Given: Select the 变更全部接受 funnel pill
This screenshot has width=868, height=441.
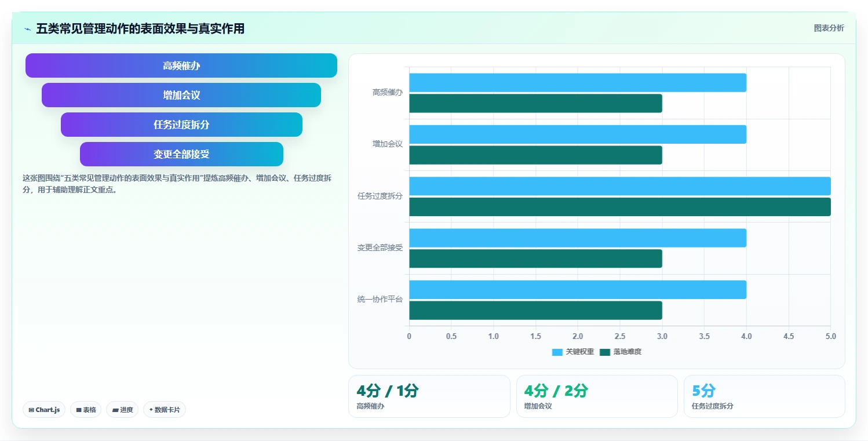Looking at the screenshot, I should [x=181, y=154].
